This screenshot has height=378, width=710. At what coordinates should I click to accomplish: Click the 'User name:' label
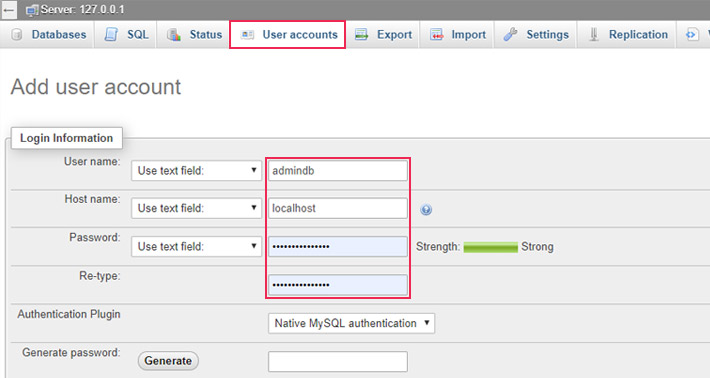(x=92, y=162)
